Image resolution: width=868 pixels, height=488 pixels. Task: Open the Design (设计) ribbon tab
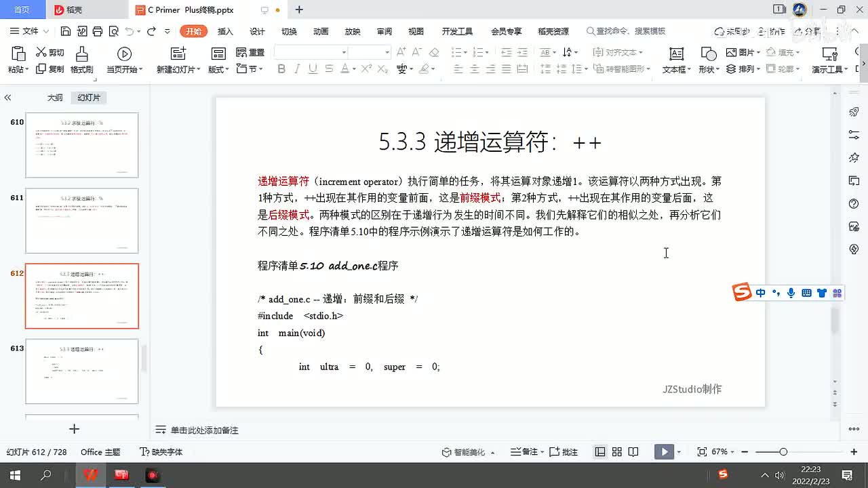(x=257, y=31)
